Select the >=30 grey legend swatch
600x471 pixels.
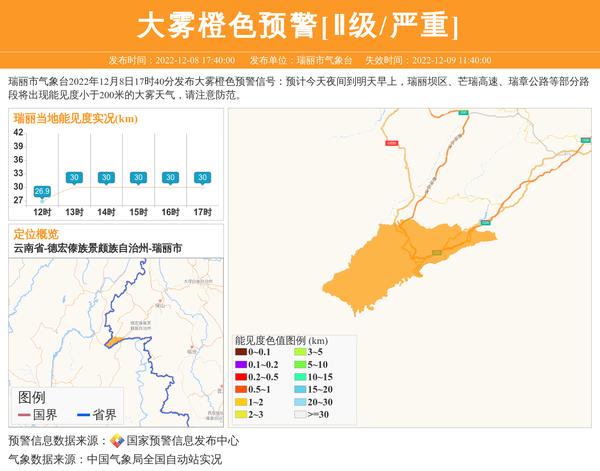tap(300, 414)
